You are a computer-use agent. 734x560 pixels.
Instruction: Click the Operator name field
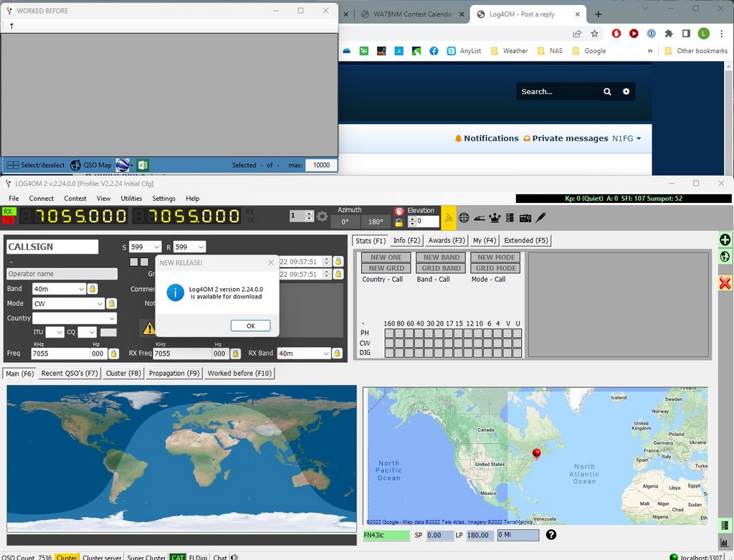click(x=62, y=274)
